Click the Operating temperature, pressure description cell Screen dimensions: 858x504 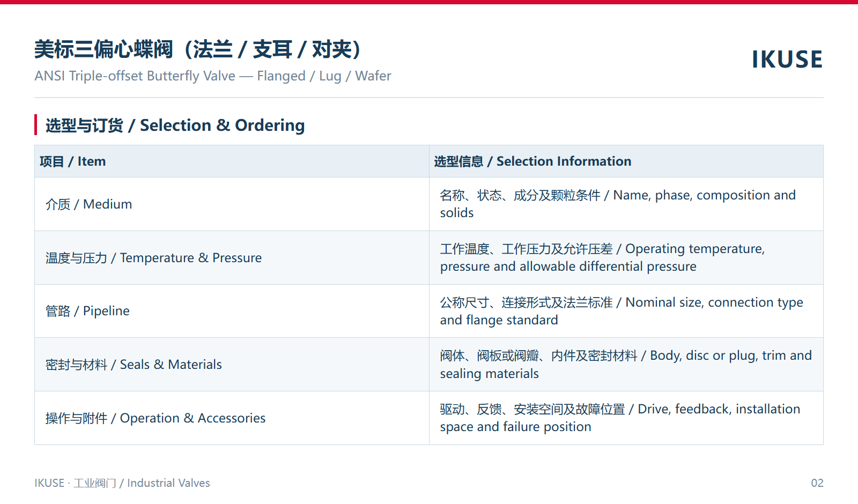click(x=626, y=258)
